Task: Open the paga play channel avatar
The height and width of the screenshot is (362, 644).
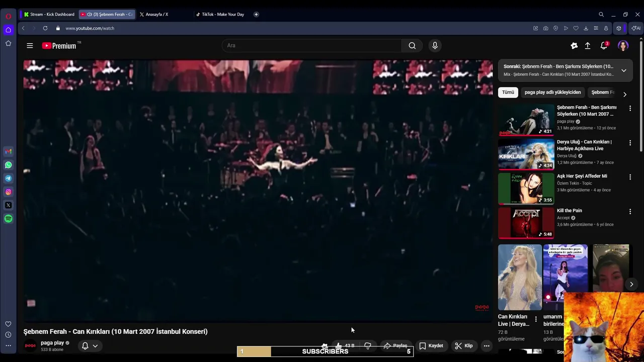Action: [30, 345]
